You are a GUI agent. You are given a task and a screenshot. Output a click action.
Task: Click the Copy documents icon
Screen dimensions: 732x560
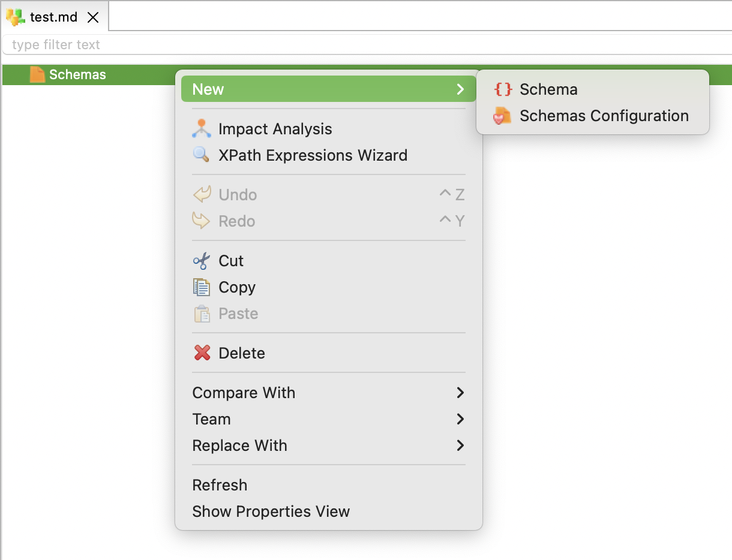click(x=202, y=287)
